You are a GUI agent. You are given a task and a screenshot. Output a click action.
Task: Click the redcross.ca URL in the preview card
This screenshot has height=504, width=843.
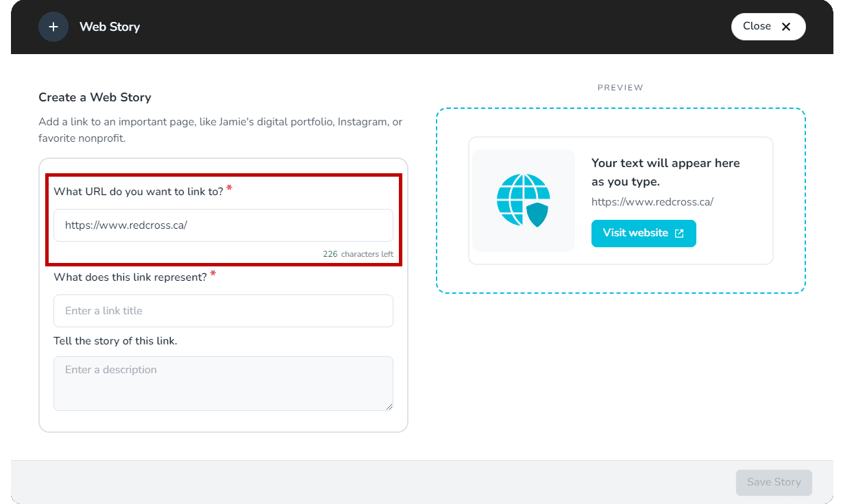pos(652,202)
